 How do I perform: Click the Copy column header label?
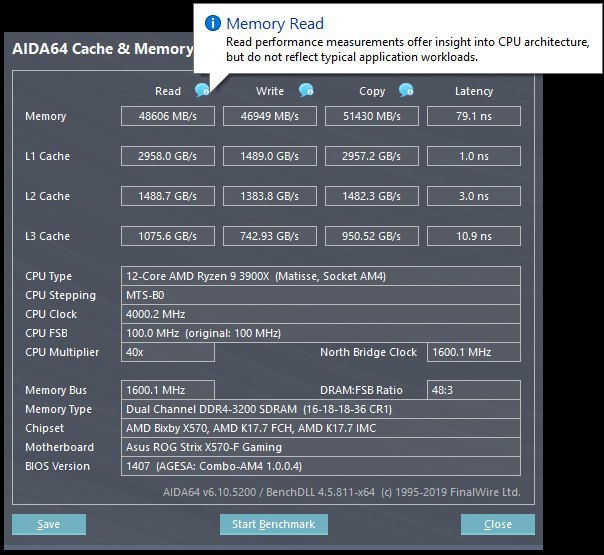(372, 91)
